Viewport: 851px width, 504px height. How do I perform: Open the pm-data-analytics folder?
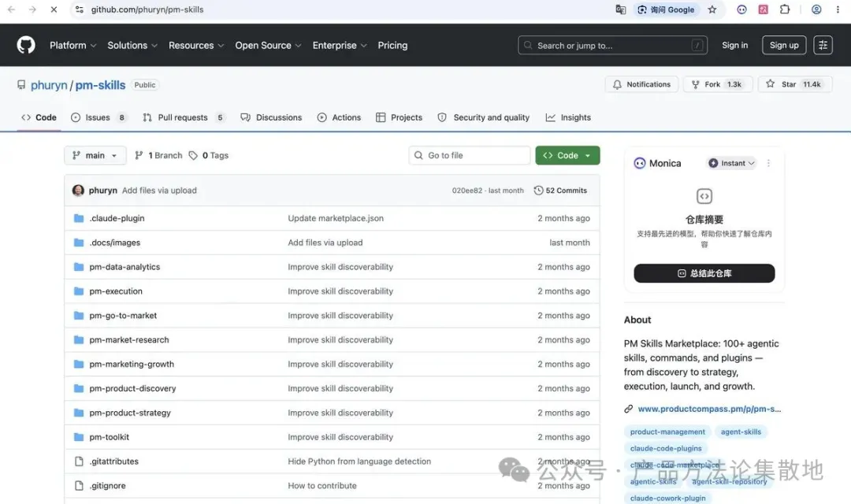point(124,267)
